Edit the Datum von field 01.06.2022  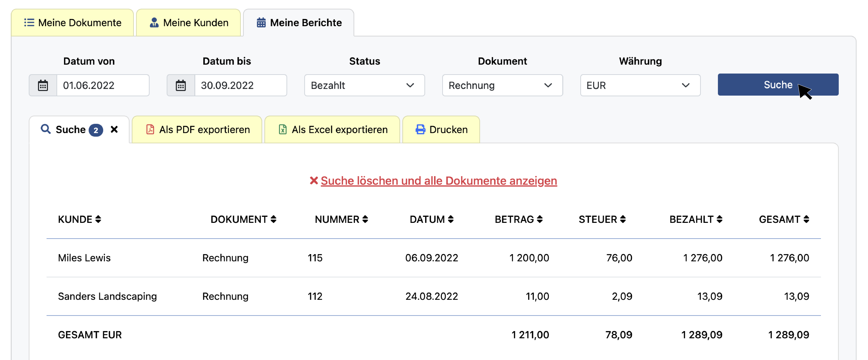click(x=103, y=85)
